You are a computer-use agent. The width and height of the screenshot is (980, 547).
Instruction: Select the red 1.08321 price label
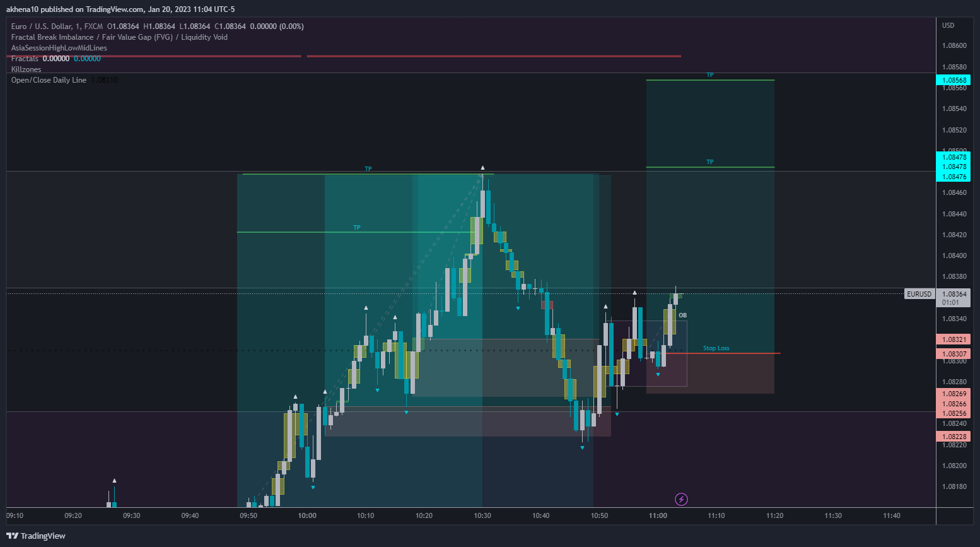click(x=954, y=339)
